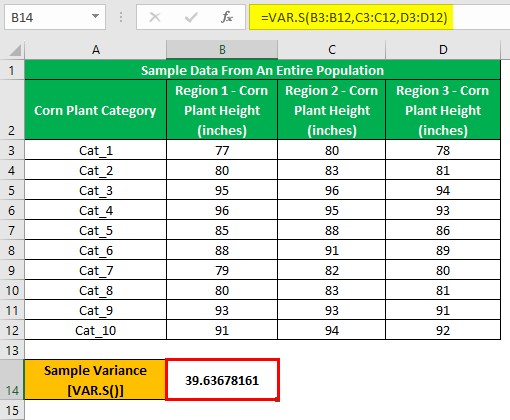Image resolution: width=510 pixels, height=420 pixels.
Task: Select Region 3 value 78 for Cat_1
Action: point(443,150)
